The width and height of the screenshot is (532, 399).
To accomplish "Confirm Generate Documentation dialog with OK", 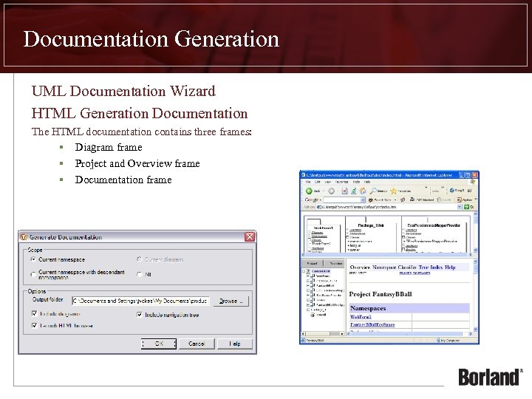I will pos(159,344).
